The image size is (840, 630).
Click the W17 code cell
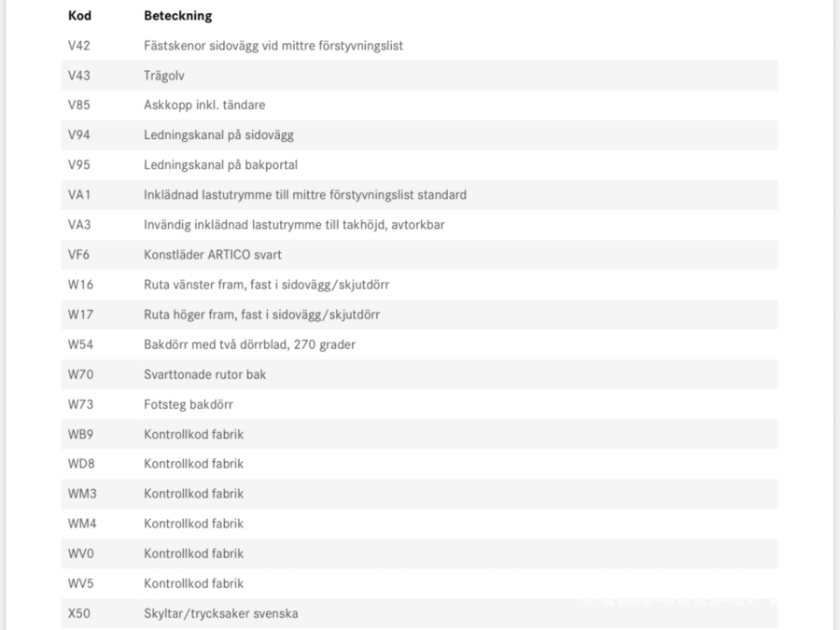[x=81, y=315]
